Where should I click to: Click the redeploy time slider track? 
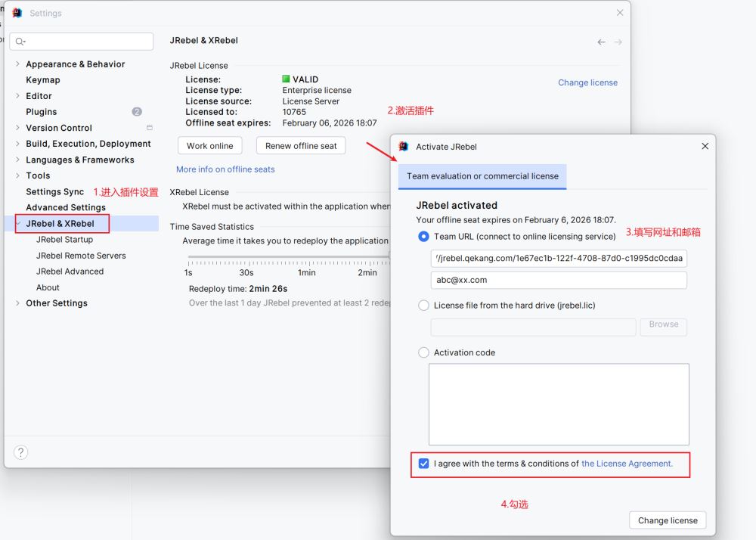[288, 256]
